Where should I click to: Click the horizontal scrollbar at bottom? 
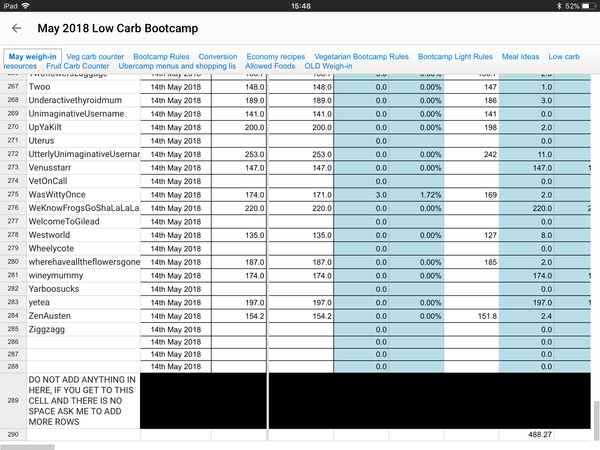point(28,446)
